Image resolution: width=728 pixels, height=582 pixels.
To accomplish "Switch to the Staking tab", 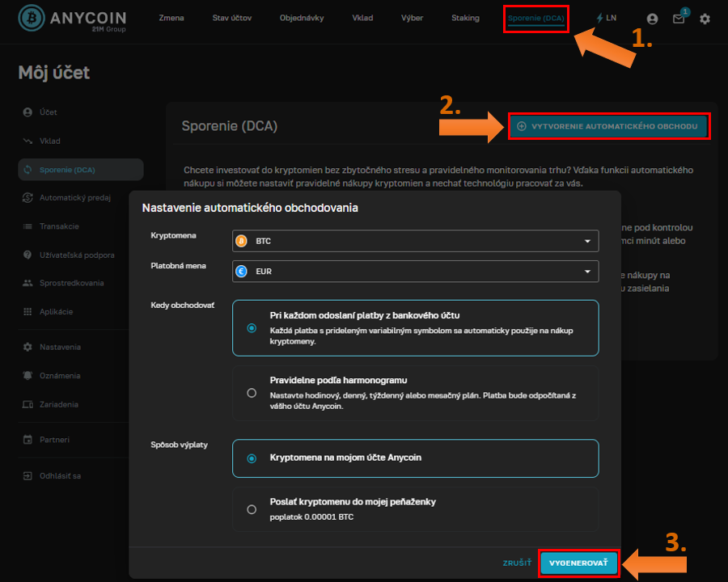I will point(465,18).
